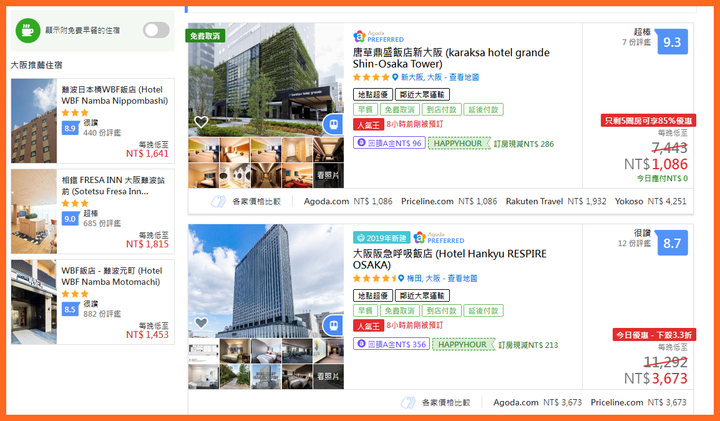Open main photo of karaksa hotel grande

[266, 80]
